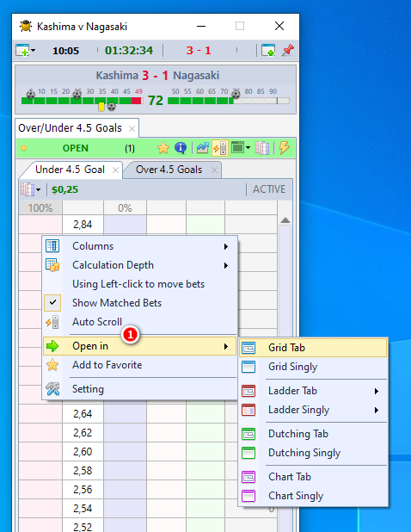The image size is (411, 532).
Task: Close the Under 4.5 Goal tab
Action: (115, 170)
